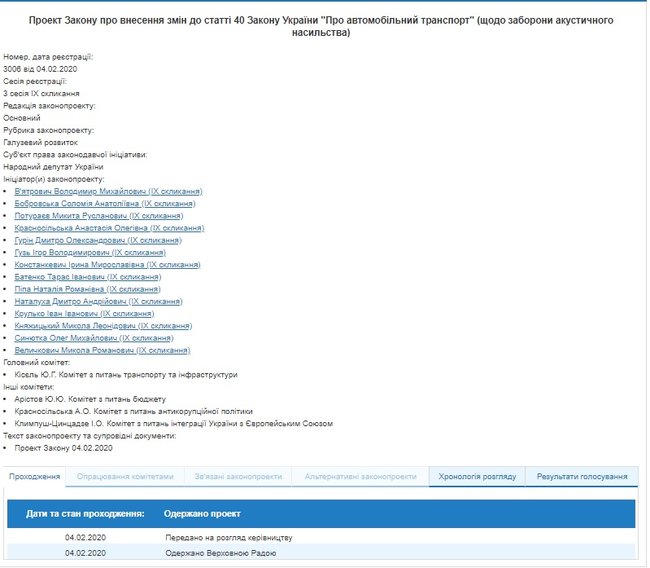650x568 pixels.
Task: Show Результати голосування tab
Action: pyautogui.click(x=581, y=476)
